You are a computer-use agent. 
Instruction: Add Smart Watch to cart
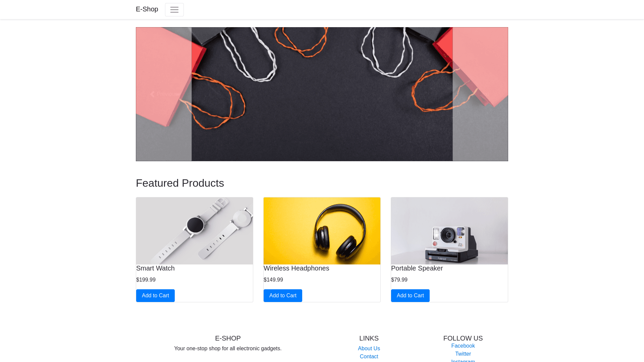tap(155, 296)
